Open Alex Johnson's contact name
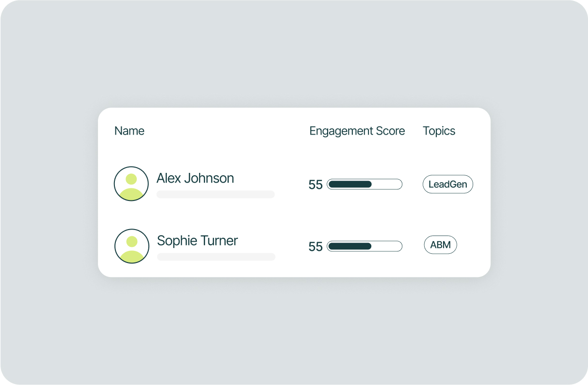The width and height of the screenshot is (588, 385). click(195, 178)
